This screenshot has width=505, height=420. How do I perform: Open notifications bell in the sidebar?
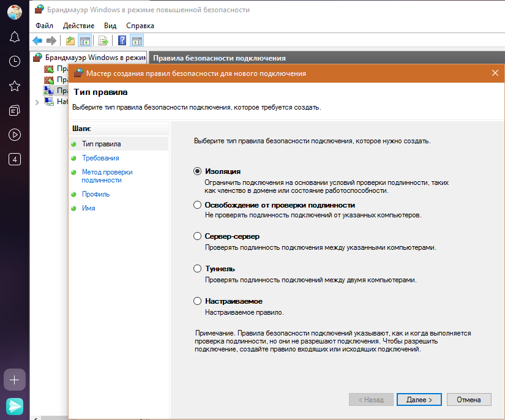(15, 37)
